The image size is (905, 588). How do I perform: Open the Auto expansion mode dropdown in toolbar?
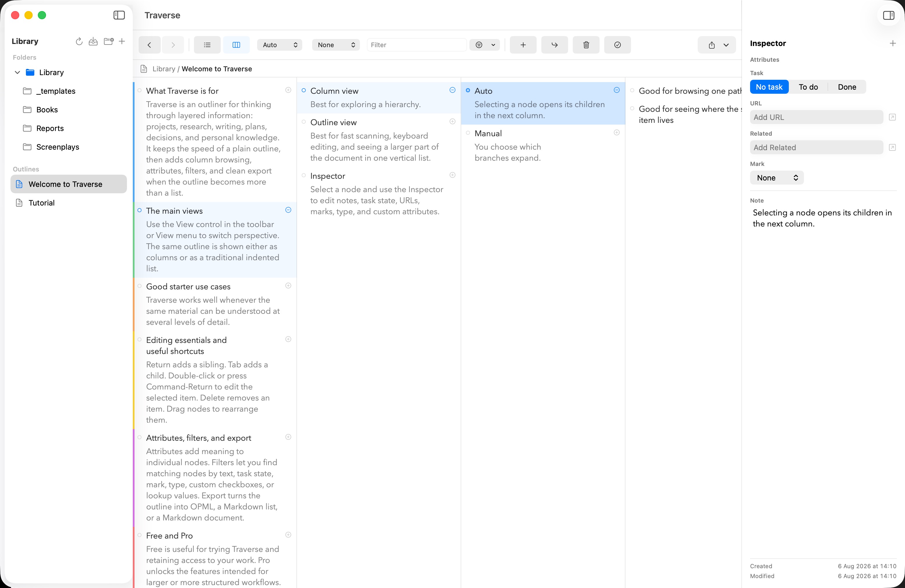[x=280, y=45]
